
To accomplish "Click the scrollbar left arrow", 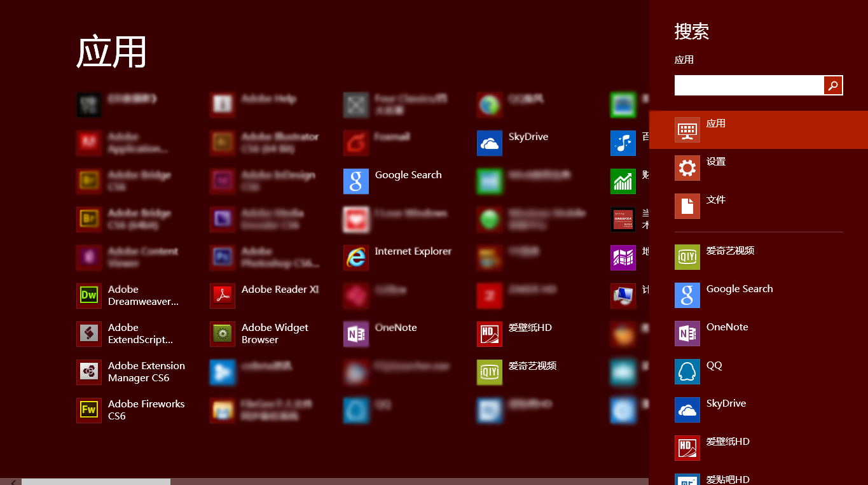I will pyautogui.click(x=13, y=482).
